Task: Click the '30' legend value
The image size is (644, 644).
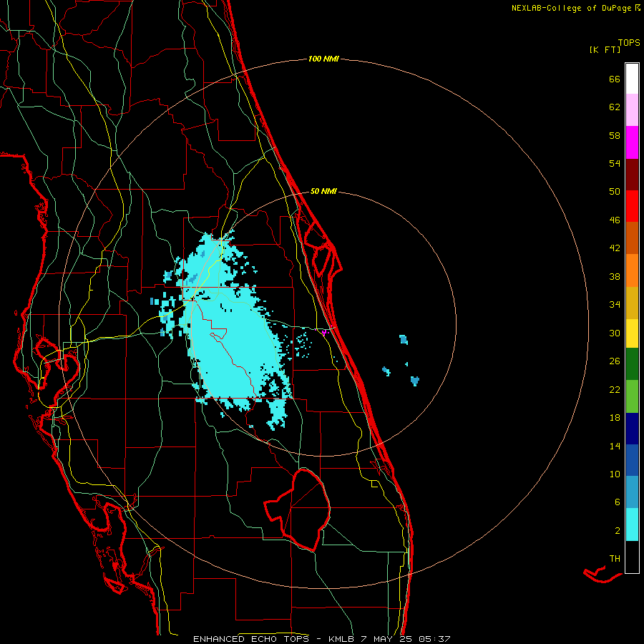Action: tap(615, 333)
